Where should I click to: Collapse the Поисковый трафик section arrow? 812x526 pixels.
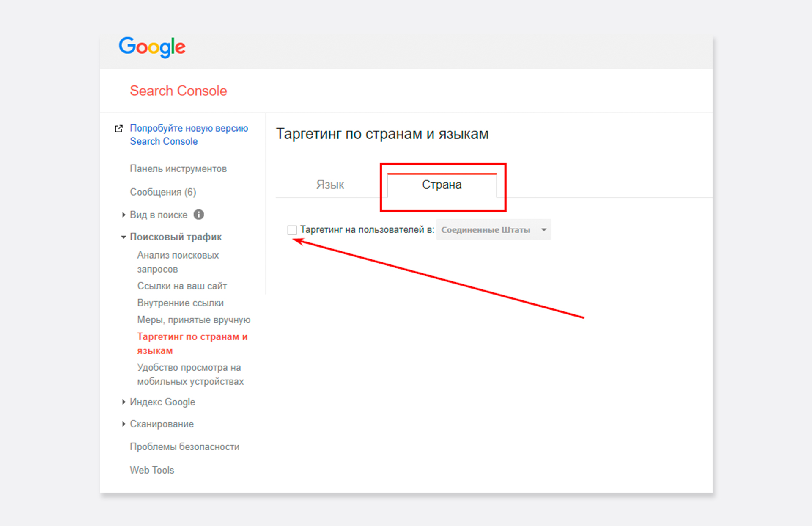tap(123, 237)
